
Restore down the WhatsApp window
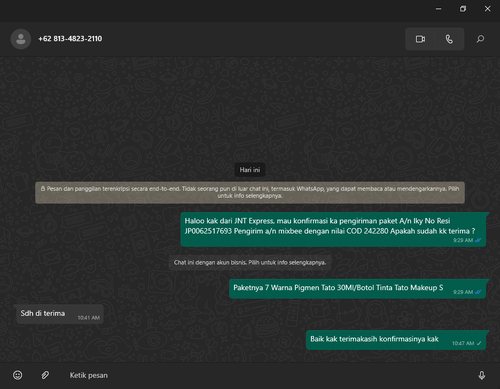tap(463, 9)
